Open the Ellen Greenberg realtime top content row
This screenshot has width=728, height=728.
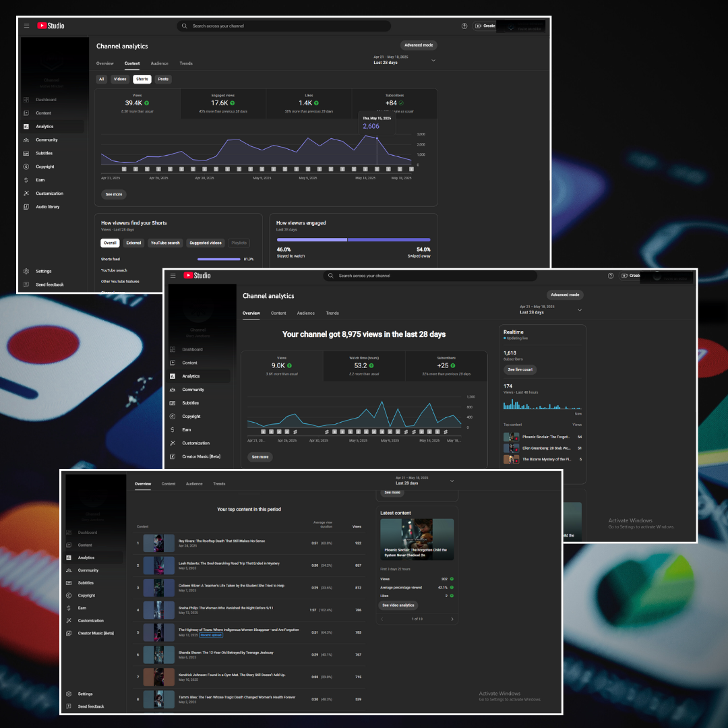click(543, 449)
